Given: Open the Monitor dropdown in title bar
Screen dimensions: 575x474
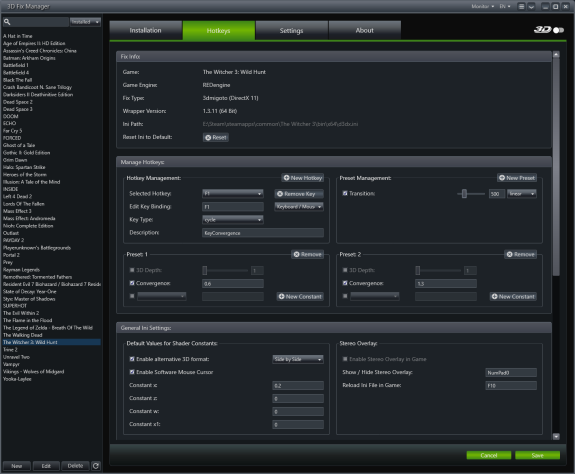Looking at the screenshot, I should [483, 6].
